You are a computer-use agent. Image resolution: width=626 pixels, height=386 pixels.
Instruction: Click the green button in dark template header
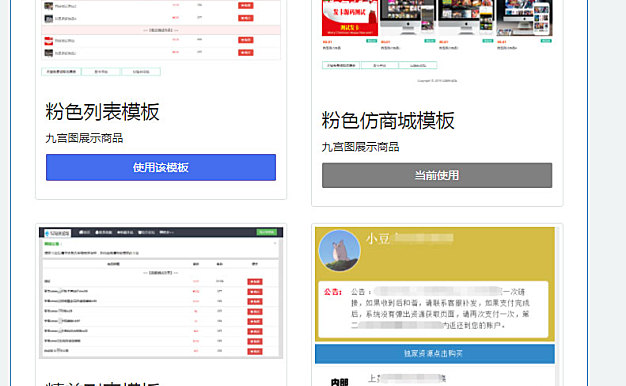coord(267,232)
